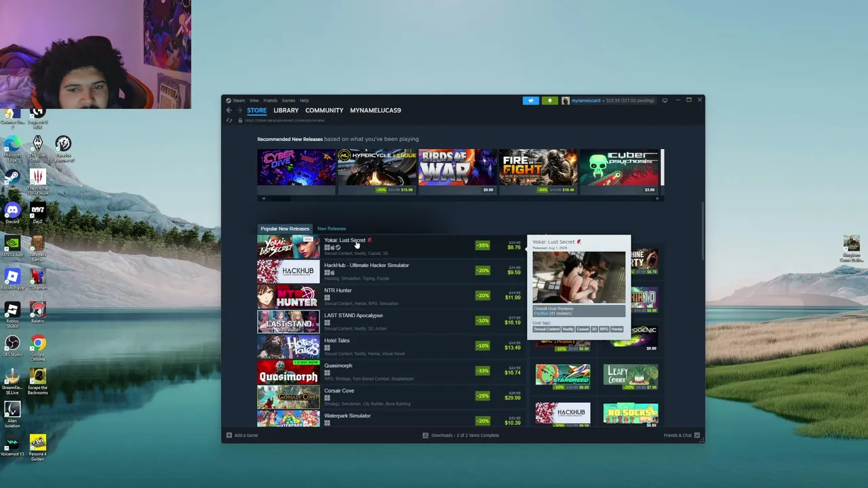Select the NVIDIA App desktop icon

click(12, 246)
